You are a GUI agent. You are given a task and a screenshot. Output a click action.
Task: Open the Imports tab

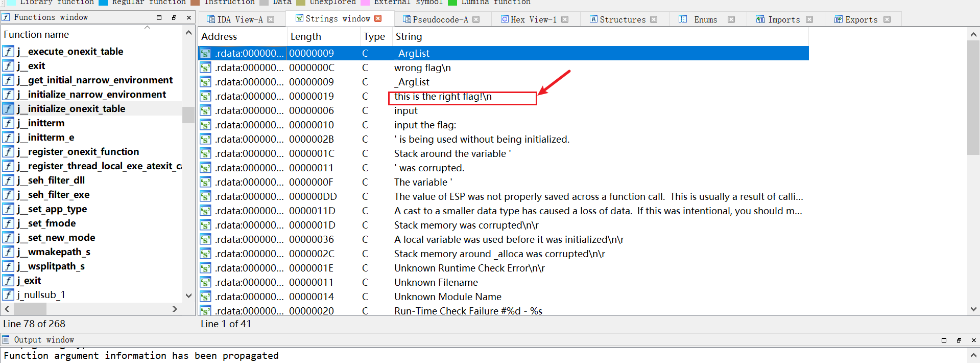[783, 19]
